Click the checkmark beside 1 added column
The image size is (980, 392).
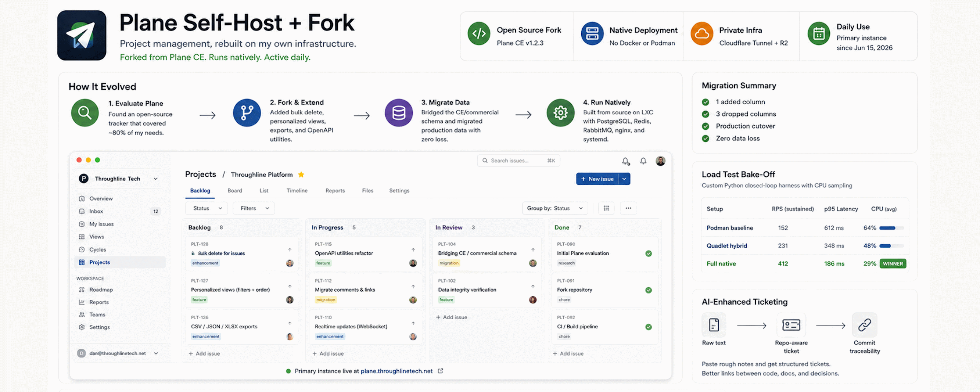coord(705,102)
